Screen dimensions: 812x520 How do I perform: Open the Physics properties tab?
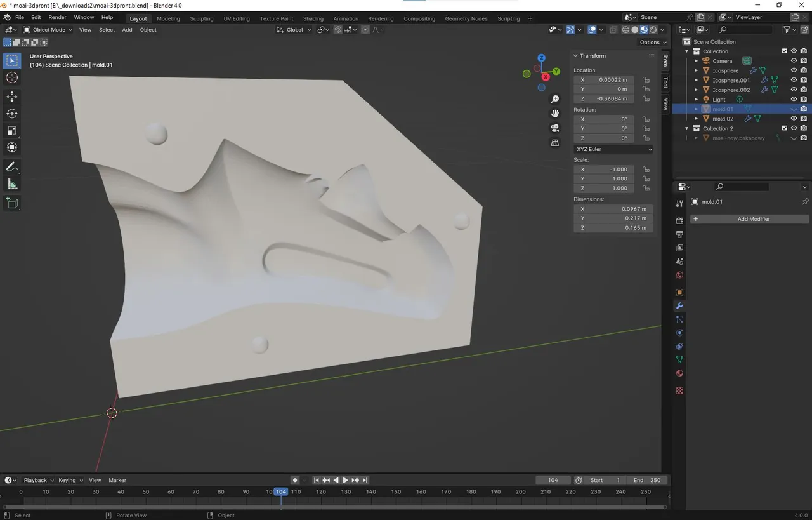(x=679, y=333)
